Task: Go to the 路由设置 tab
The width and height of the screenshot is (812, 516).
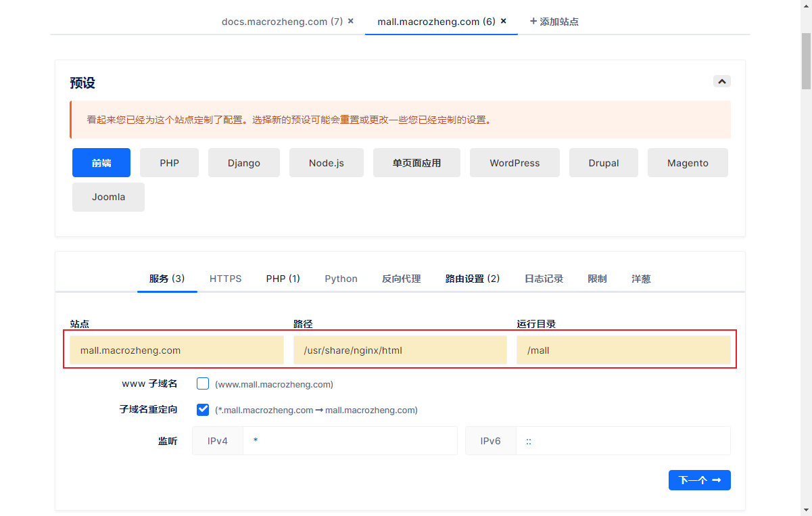Action: coord(472,279)
